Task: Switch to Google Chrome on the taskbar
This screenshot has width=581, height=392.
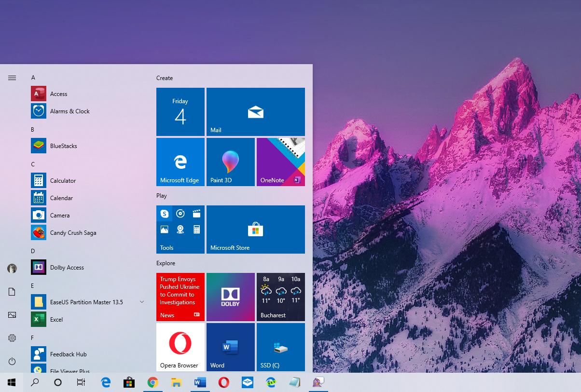Action: pyautogui.click(x=152, y=382)
